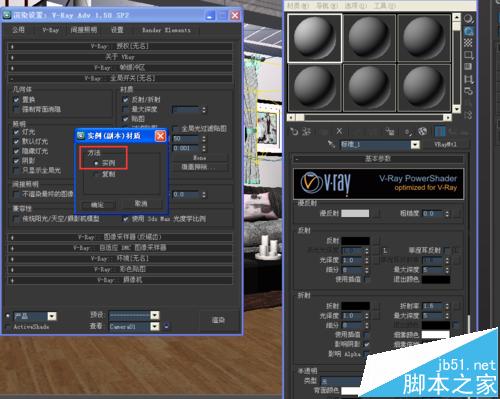Switch to the 公用 tab
The width and height of the screenshot is (500, 399).
18,30
